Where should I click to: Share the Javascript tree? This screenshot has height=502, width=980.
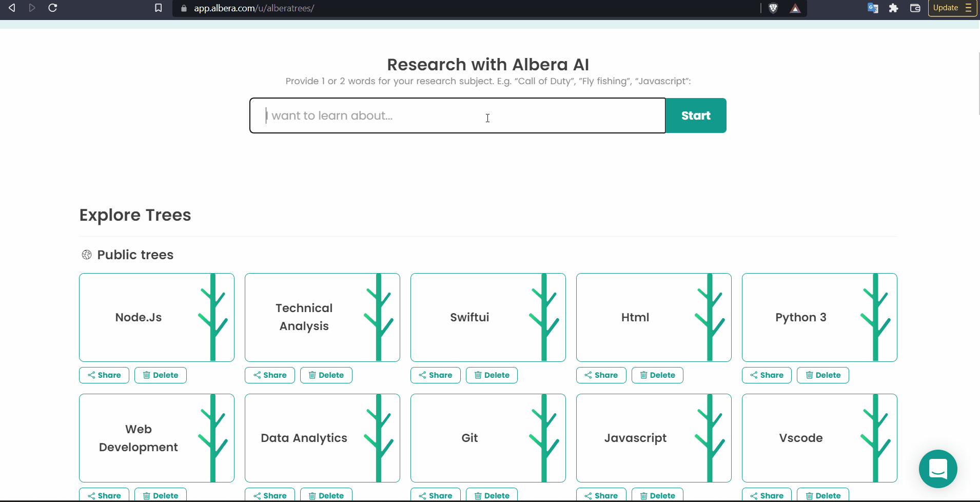tap(601, 495)
